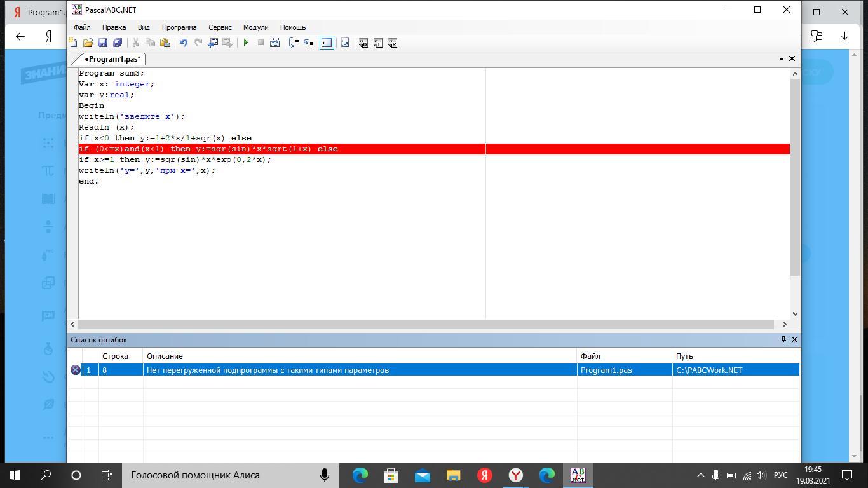Redo the last undone edit
868x488 pixels.
click(x=198, y=43)
